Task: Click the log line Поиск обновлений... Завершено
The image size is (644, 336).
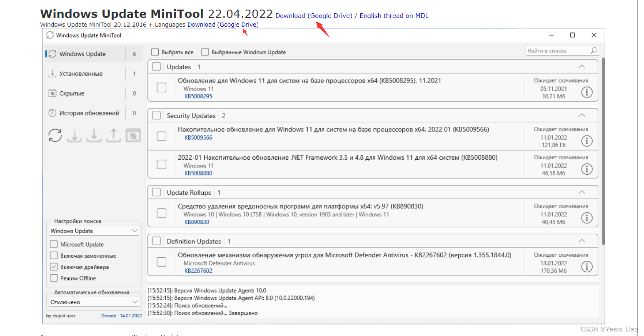Action: click(202, 313)
